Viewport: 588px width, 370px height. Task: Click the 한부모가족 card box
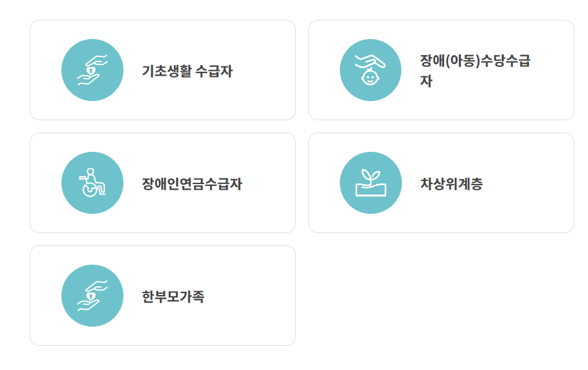pyautogui.click(x=163, y=296)
